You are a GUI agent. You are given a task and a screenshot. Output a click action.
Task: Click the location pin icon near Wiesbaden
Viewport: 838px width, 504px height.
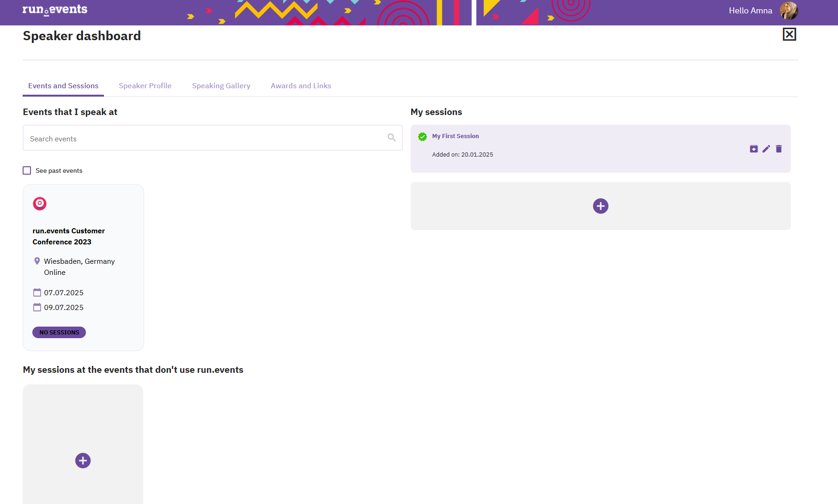(37, 261)
